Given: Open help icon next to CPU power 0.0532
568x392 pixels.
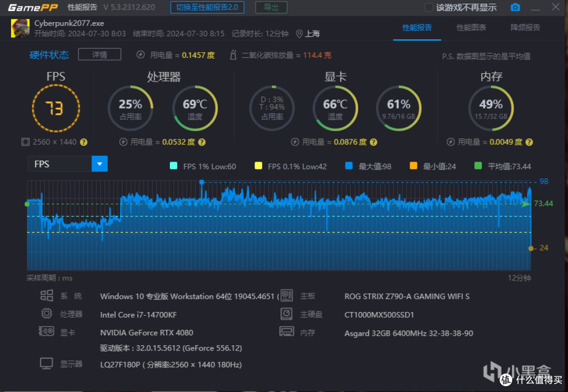Looking at the screenshot, I should tap(202, 142).
